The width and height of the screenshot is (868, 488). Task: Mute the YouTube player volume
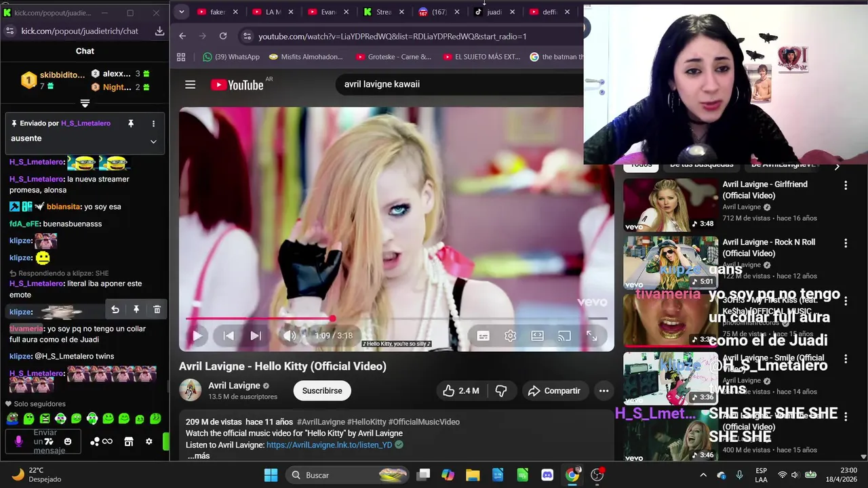[x=290, y=335]
